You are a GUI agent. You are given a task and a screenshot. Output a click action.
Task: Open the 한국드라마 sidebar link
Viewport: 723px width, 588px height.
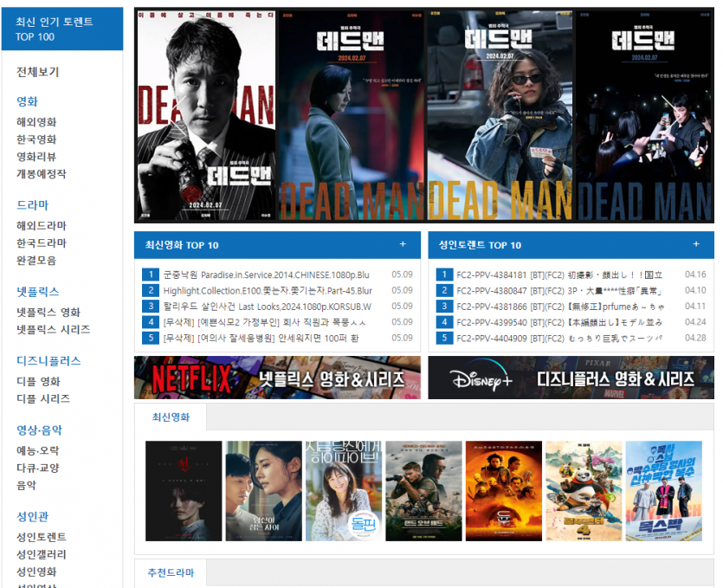pos(42,243)
